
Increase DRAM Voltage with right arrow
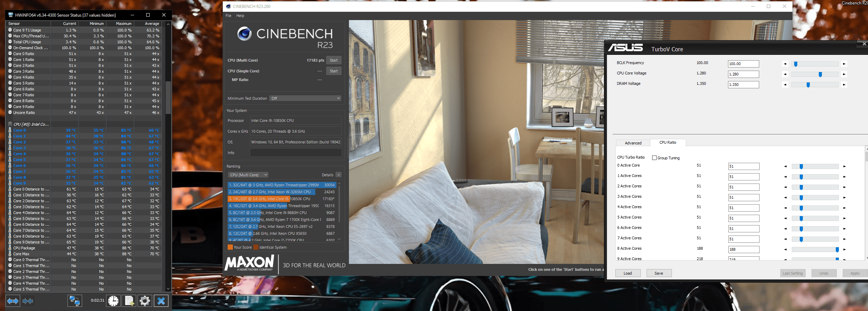click(844, 85)
